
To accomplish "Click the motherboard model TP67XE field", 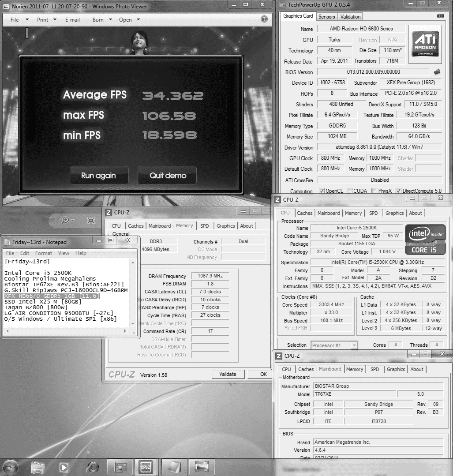I will click(x=355, y=394).
